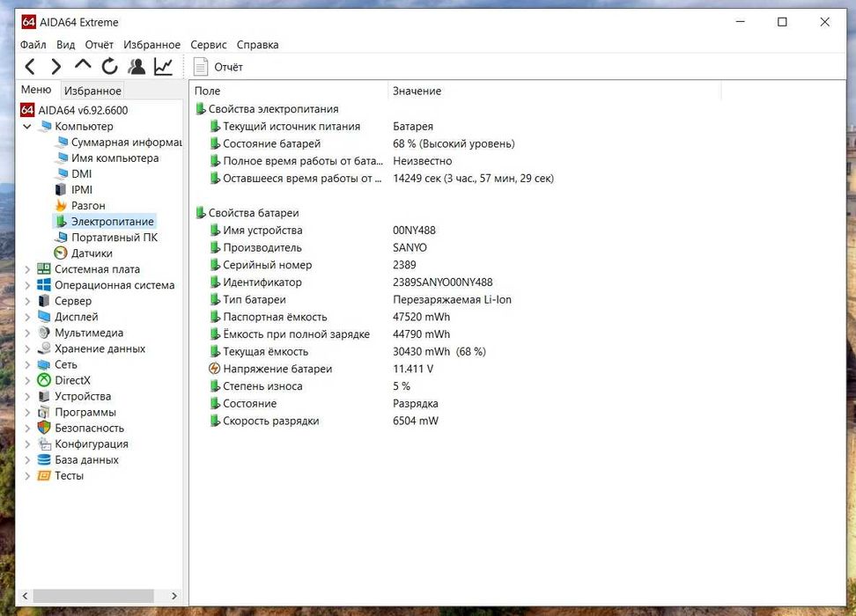Screen dimensions: 856x616
Task: Click the Поле column header
Action: (290, 91)
